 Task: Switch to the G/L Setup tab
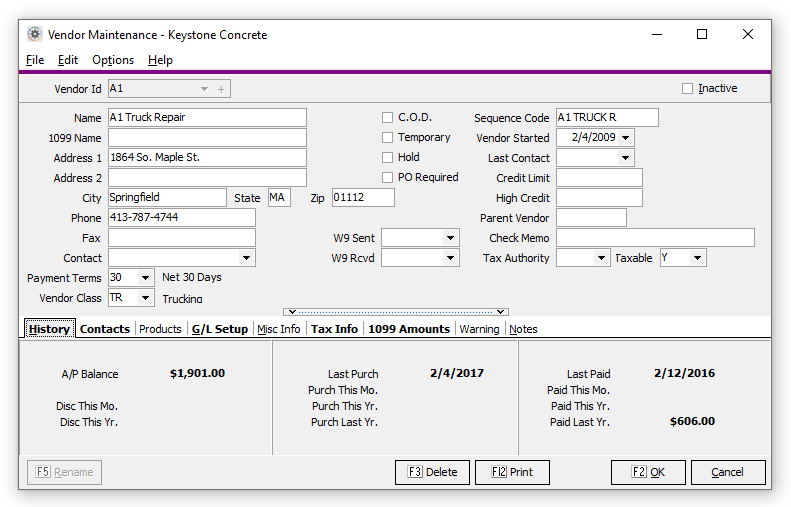click(219, 329)
